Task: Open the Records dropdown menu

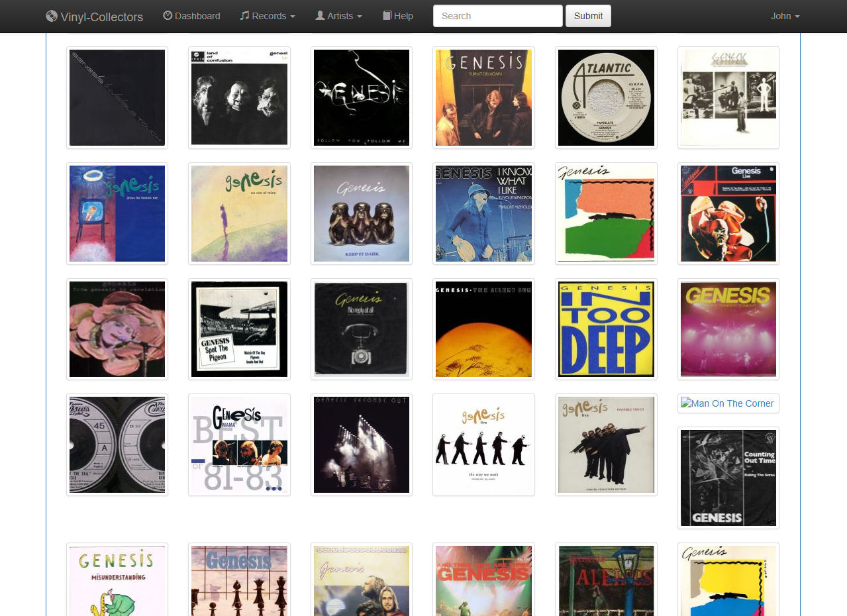Action: click(268, 16)
